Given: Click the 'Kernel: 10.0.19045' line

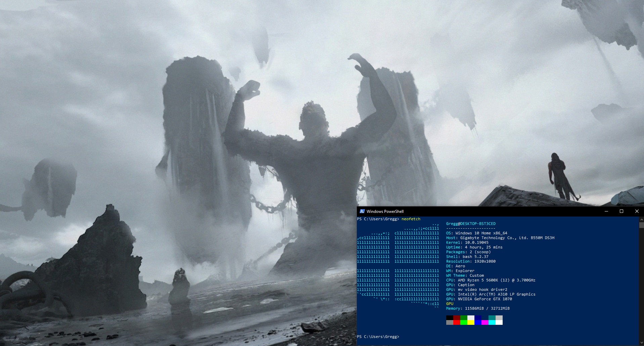Looking at the screenshot, I should pyautogui.click(x=467, y=242).
